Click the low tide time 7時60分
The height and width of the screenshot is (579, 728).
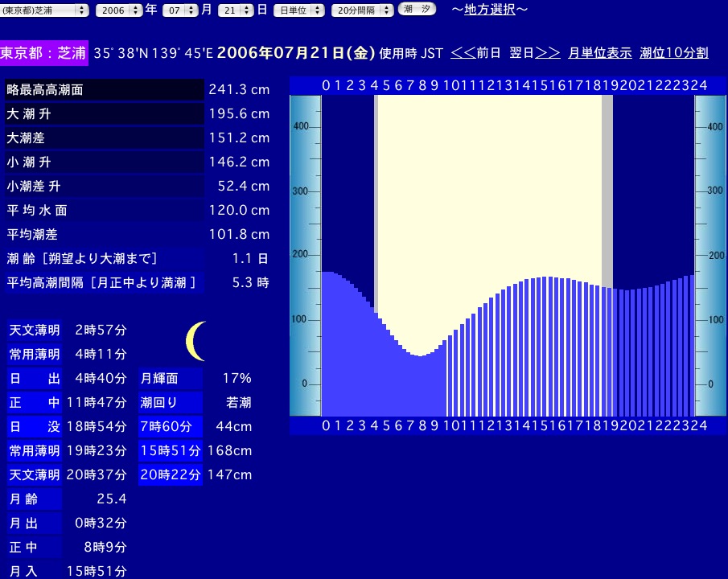click(x=171, y=427)
